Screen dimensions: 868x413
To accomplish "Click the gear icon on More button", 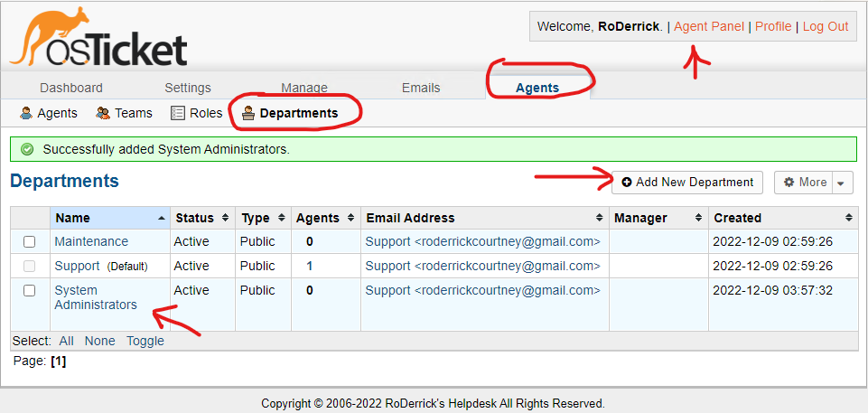I will [789, 183].
